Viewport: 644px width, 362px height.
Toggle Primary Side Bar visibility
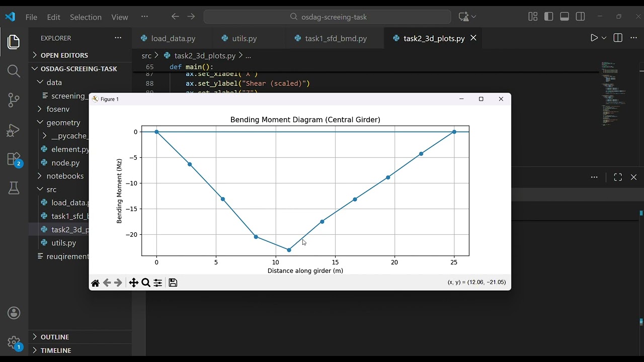point(549,17)
